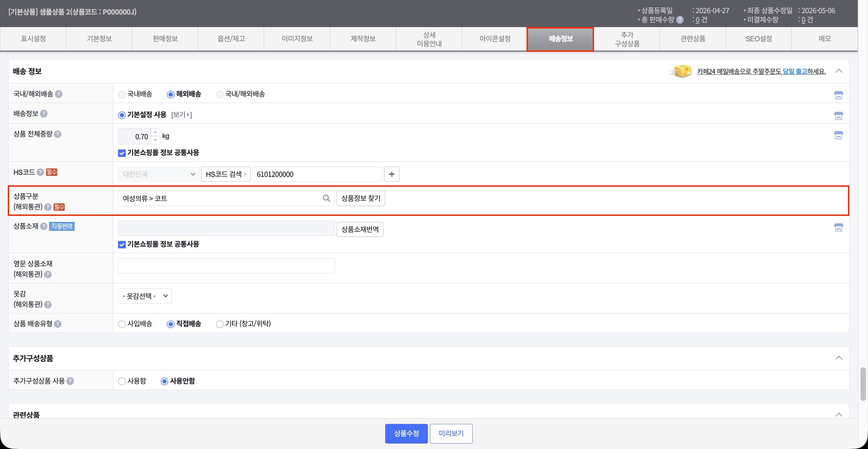Click 상품정보 찾기 button
The image size is (868, 449).
click(x=361, y=198)
